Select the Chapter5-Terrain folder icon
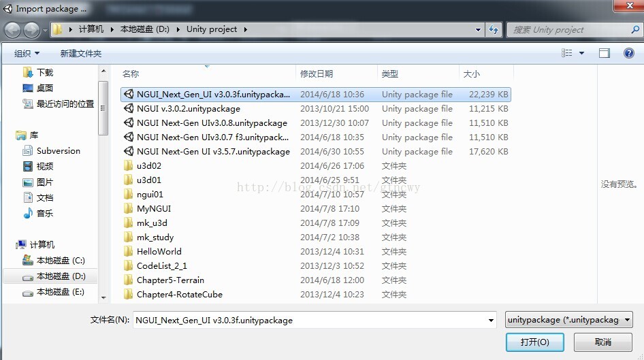 pos(129,280)
